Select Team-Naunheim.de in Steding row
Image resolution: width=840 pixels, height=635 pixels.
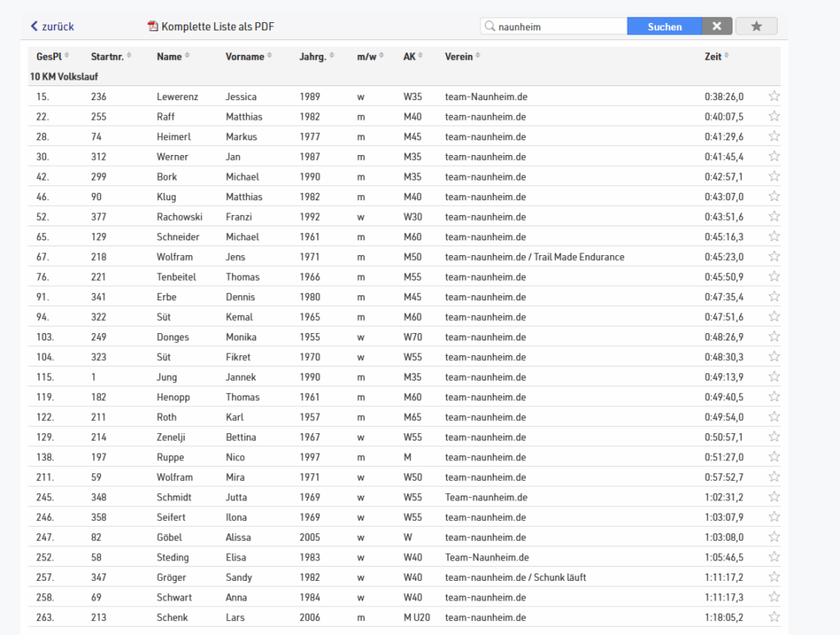point(487,557)
